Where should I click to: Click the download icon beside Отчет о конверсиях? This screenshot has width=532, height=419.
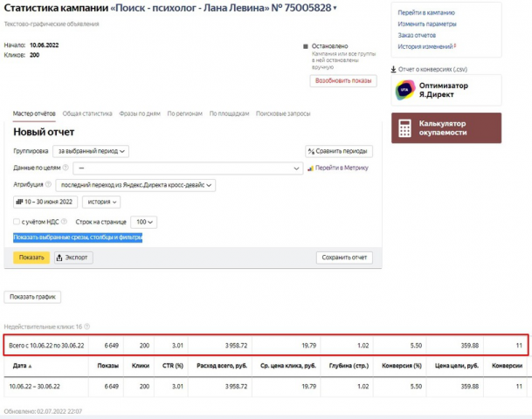[393, 69]
